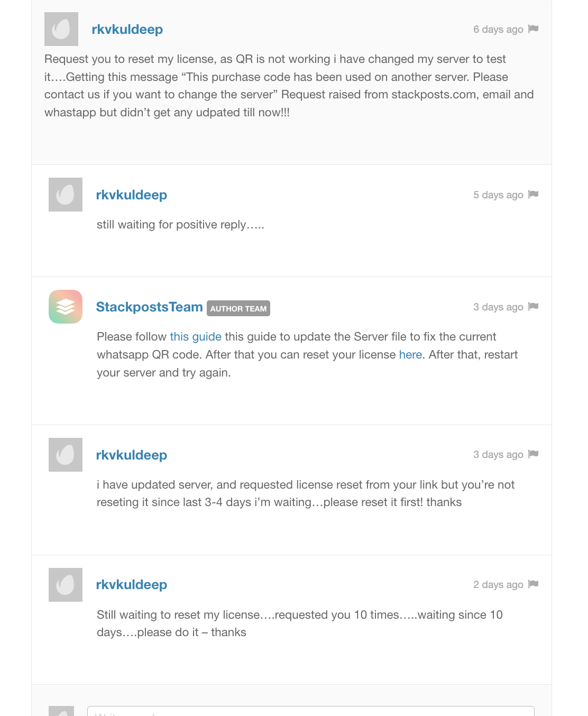The image size is (588, 716).
Task: Click rkvkuldeep name on 2 days ago reply
Action: tap(132, 585)
